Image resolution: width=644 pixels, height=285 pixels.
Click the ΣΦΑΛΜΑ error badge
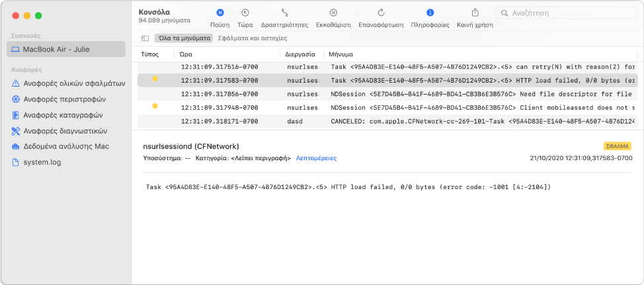(618, 146)
